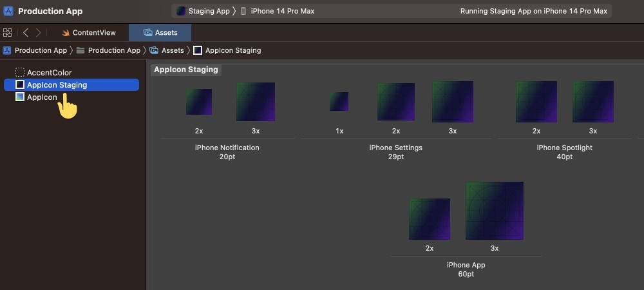This screenshot has height=290, width=644.
Task: Select iPhone App 60pt 2x icon slot
Action: click(430, 219)
